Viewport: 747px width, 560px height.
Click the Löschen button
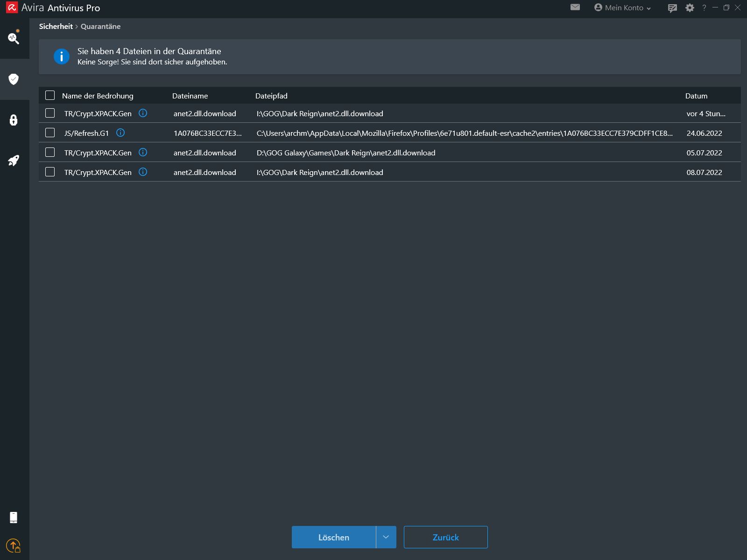[334, 537]
